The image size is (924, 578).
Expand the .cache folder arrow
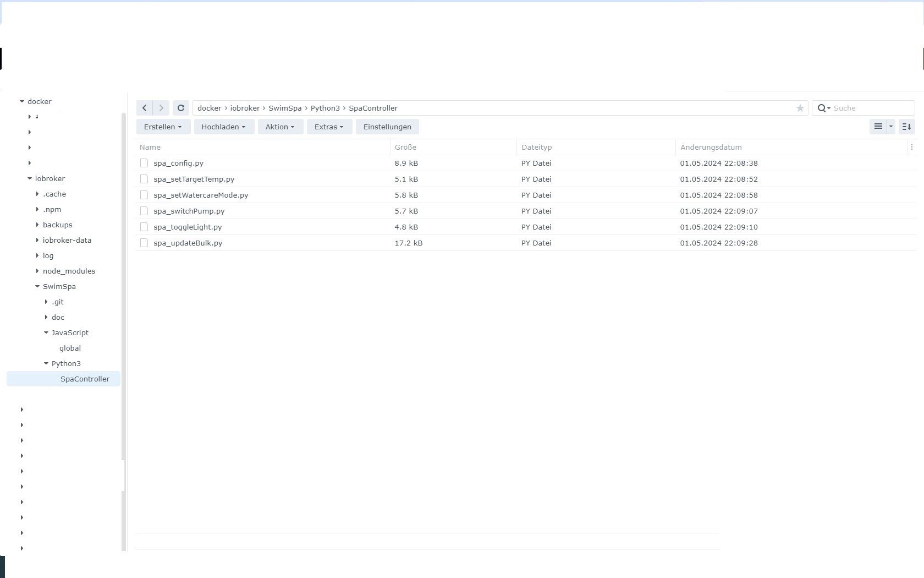point(37,194)
